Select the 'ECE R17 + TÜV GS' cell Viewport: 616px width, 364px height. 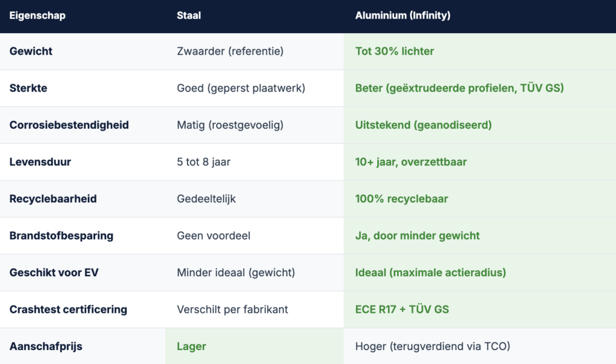[402, 309]
